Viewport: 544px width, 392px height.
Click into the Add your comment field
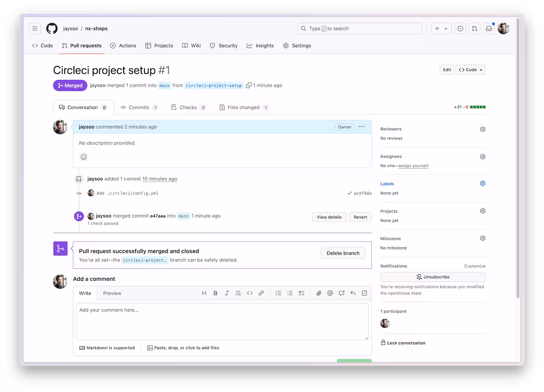point(222,321)
